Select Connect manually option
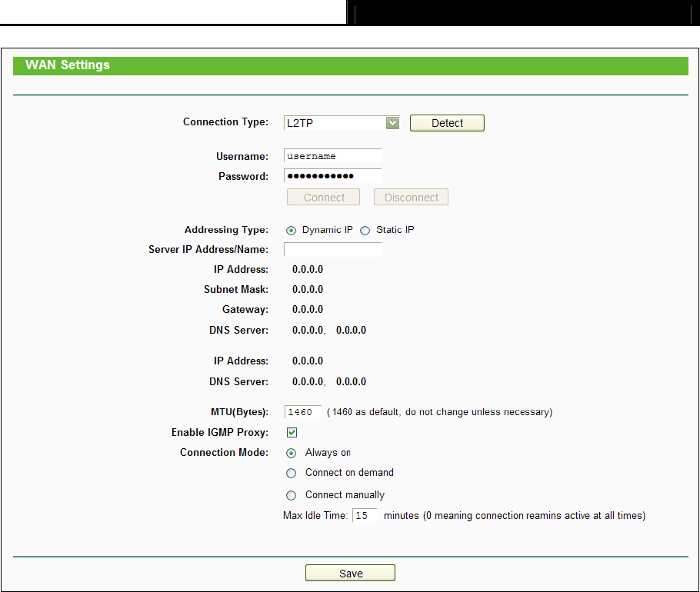 (291, 496)
